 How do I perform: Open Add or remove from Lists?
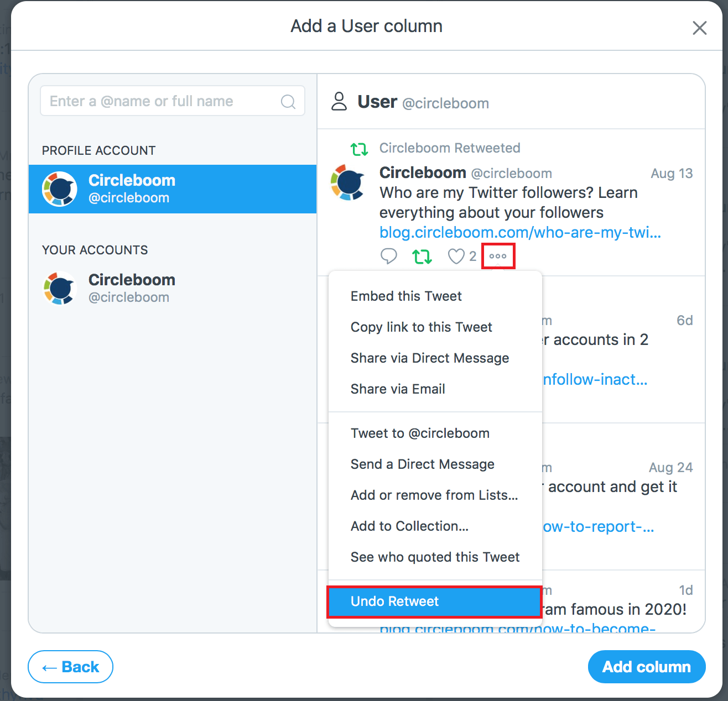coord(434,495)
